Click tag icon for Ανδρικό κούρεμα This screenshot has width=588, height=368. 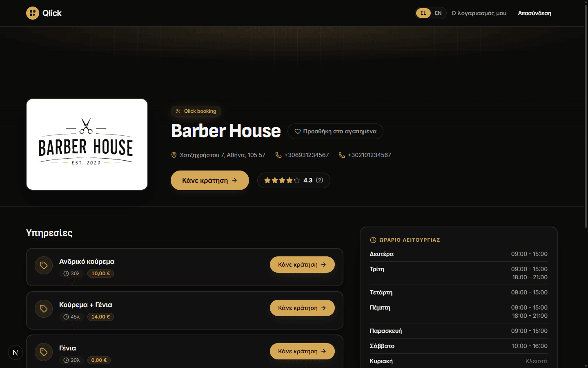pyautogui.click(x=44, y=265)
